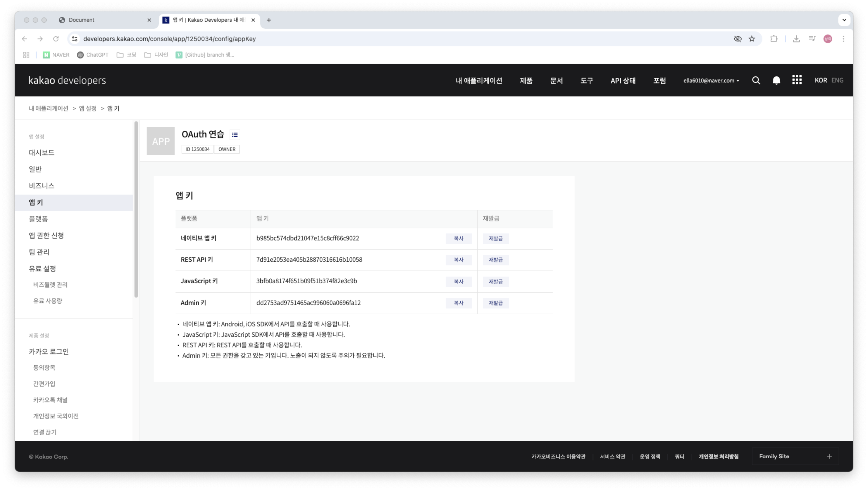Open 팀 관리 in the sidebar

pyautogui.click(x=39, y=252)
